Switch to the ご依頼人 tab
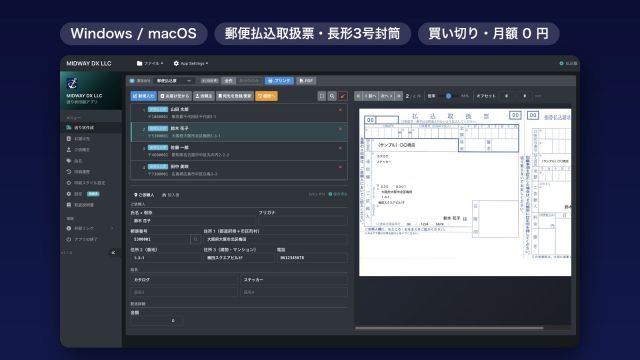The height and width of the screenshot is (360, 640). pyautogui.click(x=144, y=195)
